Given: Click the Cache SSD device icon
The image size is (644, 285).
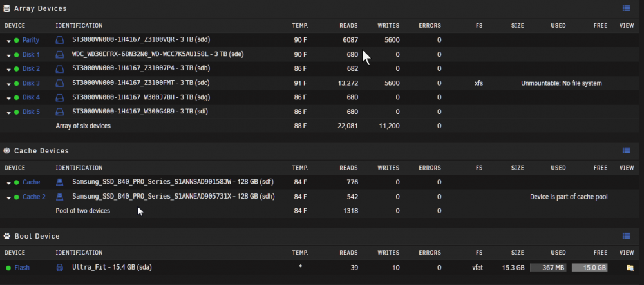Looking at the screenshot, I should tap(60, 182).
